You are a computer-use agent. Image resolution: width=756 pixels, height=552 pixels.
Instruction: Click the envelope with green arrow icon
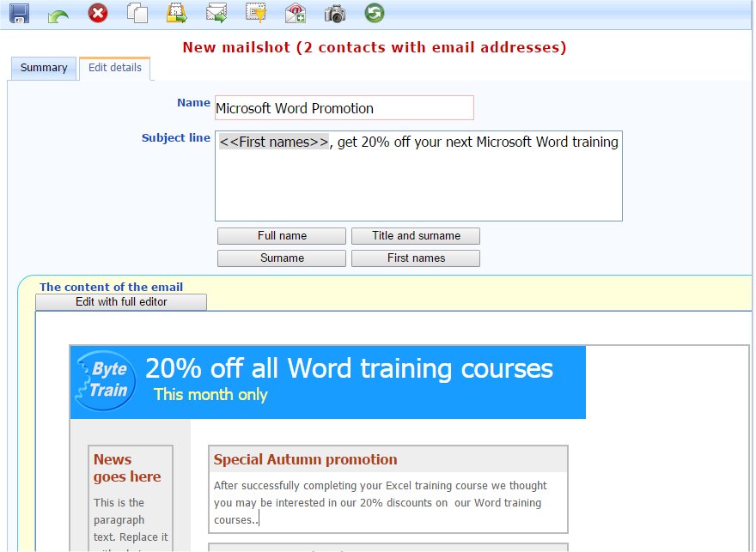coord(216,13)
